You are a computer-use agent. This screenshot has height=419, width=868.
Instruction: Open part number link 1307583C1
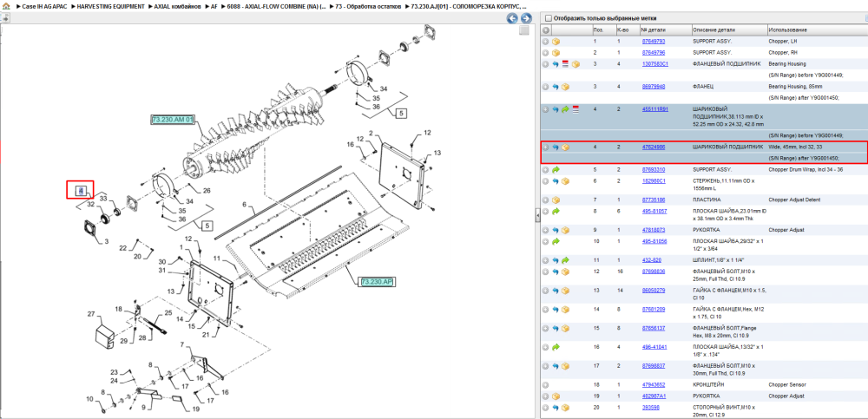point(654,64)
